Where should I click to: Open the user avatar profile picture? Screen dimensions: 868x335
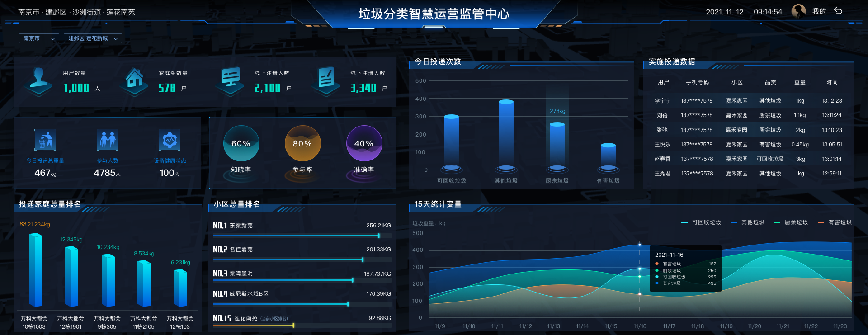tap(799, 11)
